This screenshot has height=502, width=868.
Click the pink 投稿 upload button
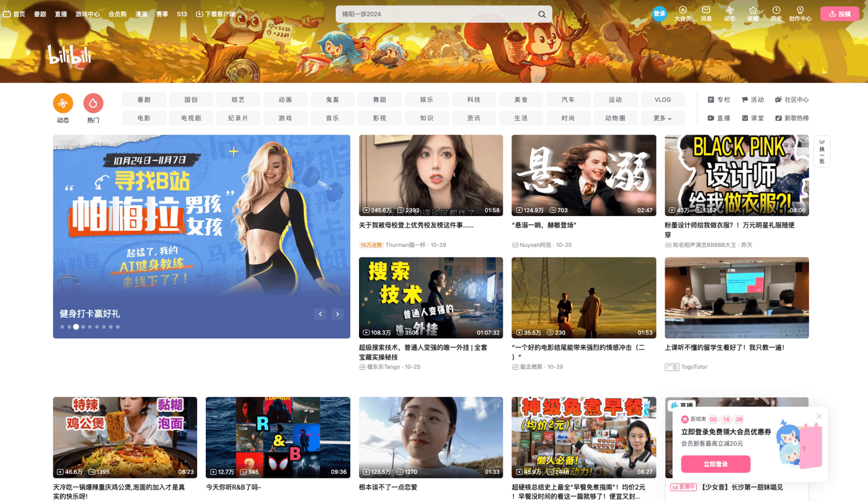(x=839, y=13)
